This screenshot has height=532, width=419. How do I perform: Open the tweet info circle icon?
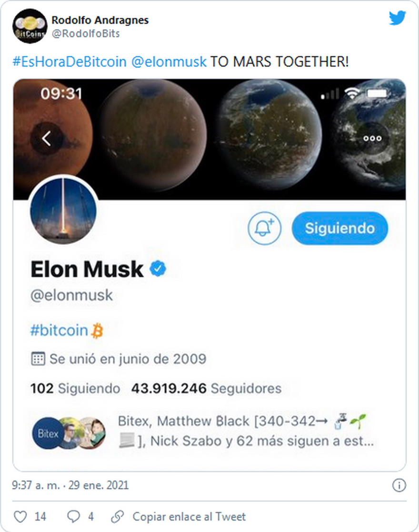point(399,485)
